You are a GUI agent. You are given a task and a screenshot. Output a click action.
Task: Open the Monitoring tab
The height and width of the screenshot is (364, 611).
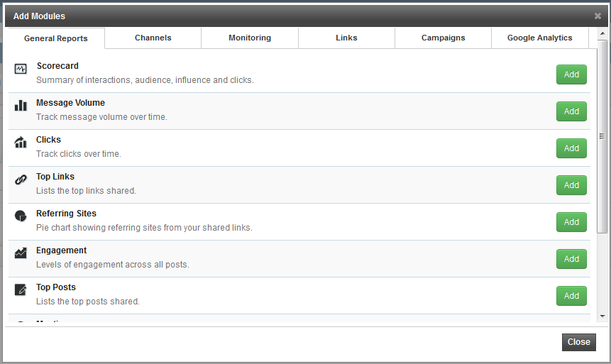click(250, 38)
